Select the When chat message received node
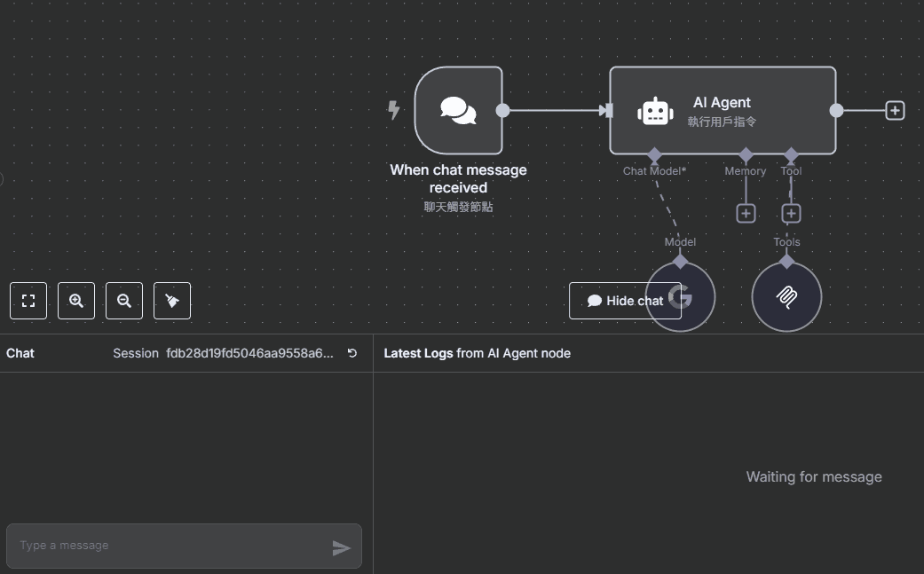Screen dimensions: 924x574 458,111
